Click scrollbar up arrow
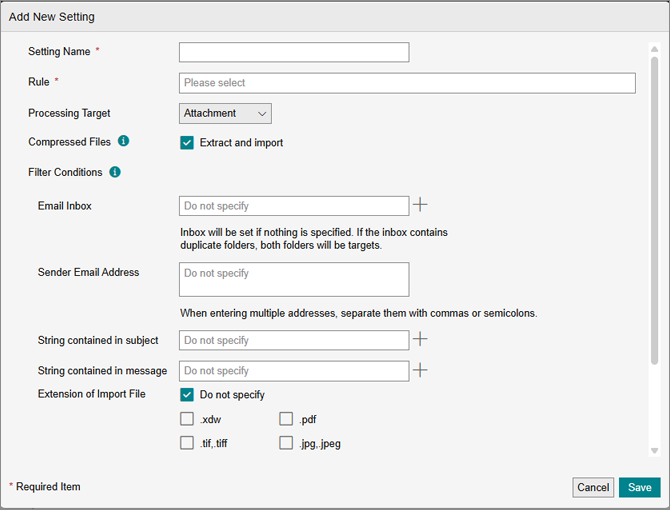The height and width of the screenshot is (510, 670). point(654,47)
